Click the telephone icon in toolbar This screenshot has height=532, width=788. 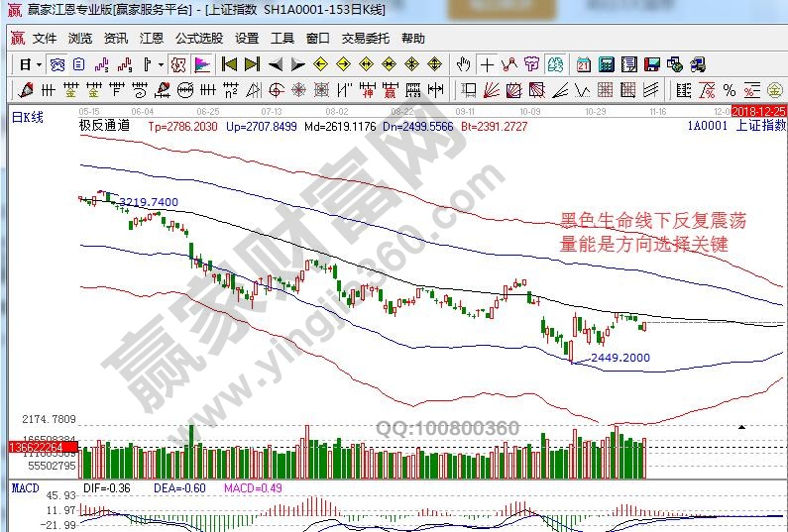coord(699,64)
